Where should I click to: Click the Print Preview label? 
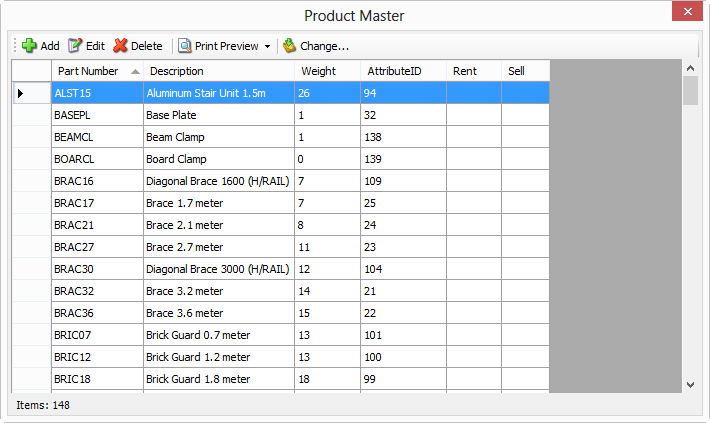click(x=226, y=46)
